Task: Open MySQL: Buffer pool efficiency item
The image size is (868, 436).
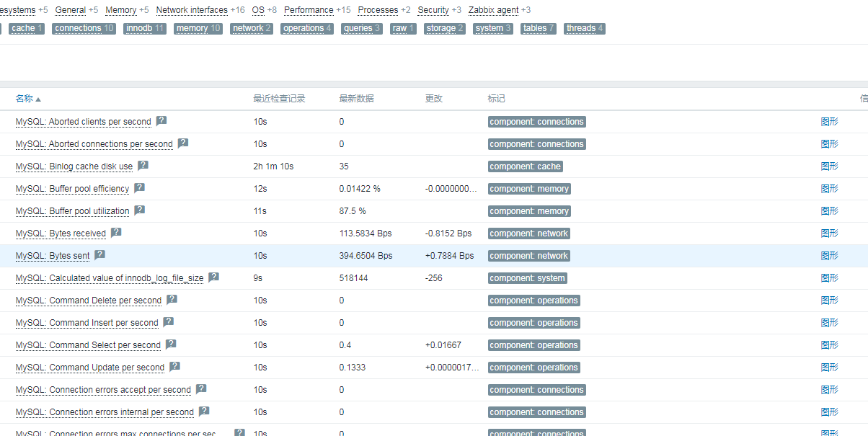Action: coord(72,189)
